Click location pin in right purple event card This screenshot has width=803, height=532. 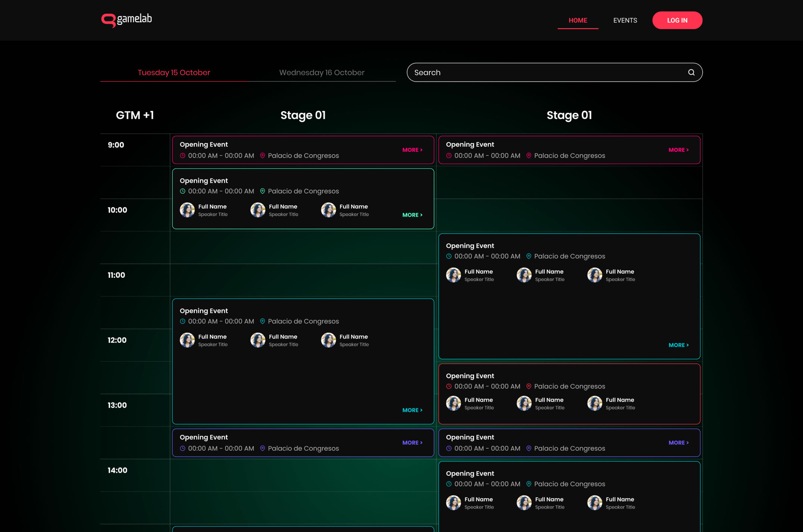tap(529, 448)
